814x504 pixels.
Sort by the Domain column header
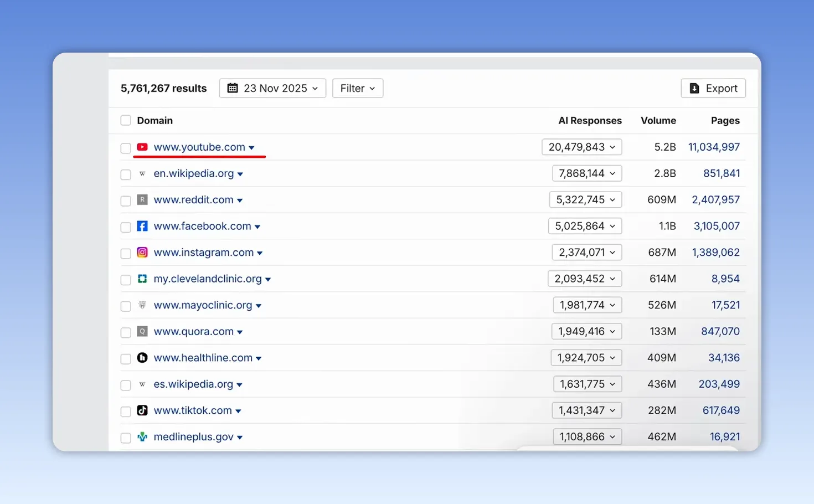(155, 121)
